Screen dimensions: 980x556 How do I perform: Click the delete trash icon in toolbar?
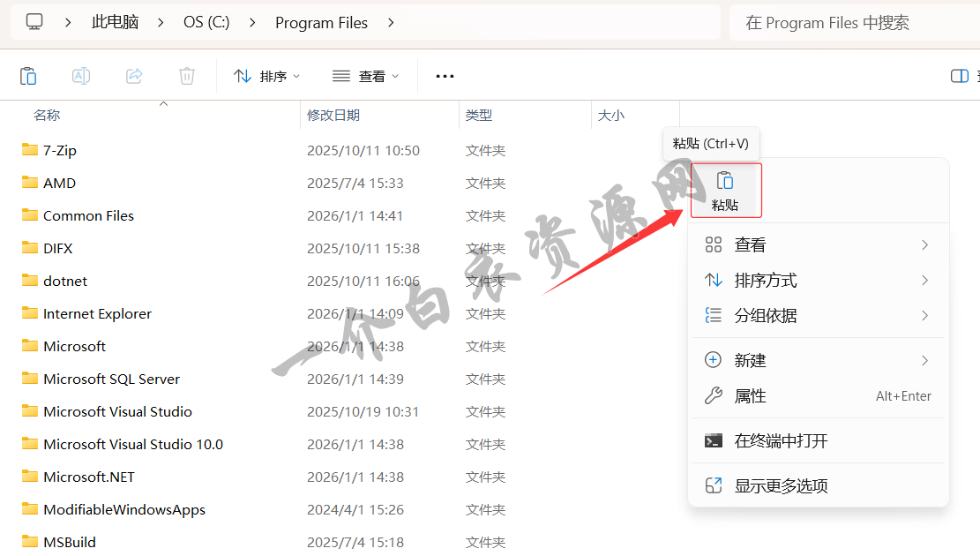[x=187, y=76]
